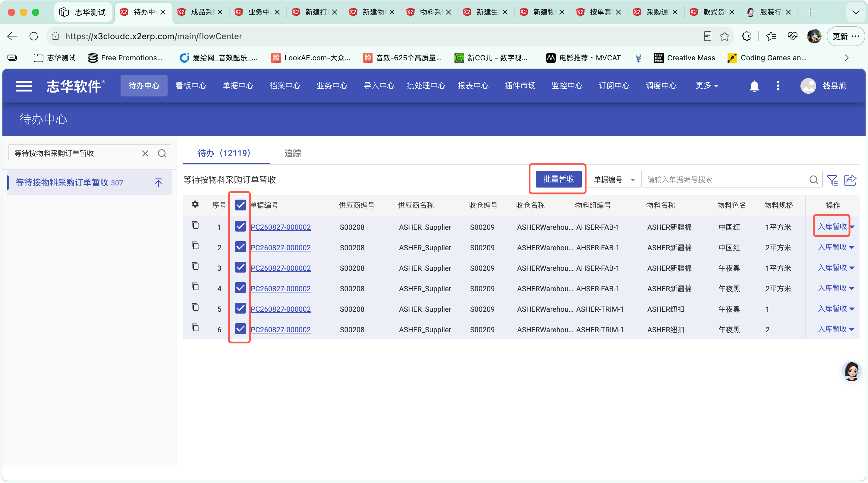Uncheck the checkbox in row 1
This screenshot has height=483, width=868.
[x=240, y=226]
